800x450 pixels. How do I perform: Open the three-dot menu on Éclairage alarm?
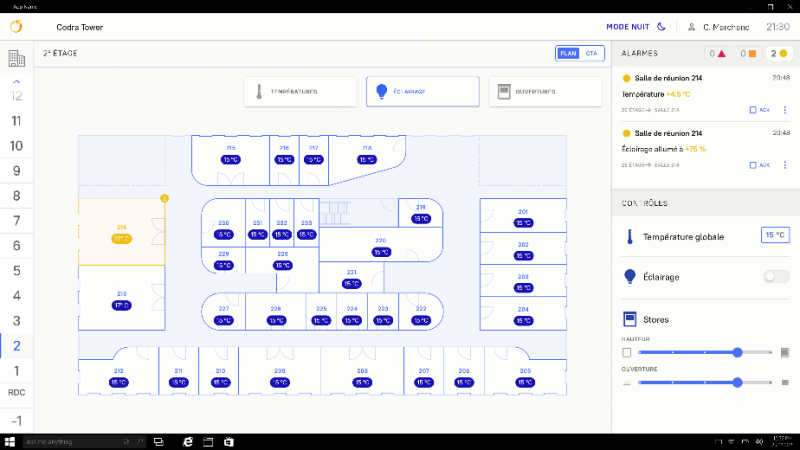coord(784,165)
